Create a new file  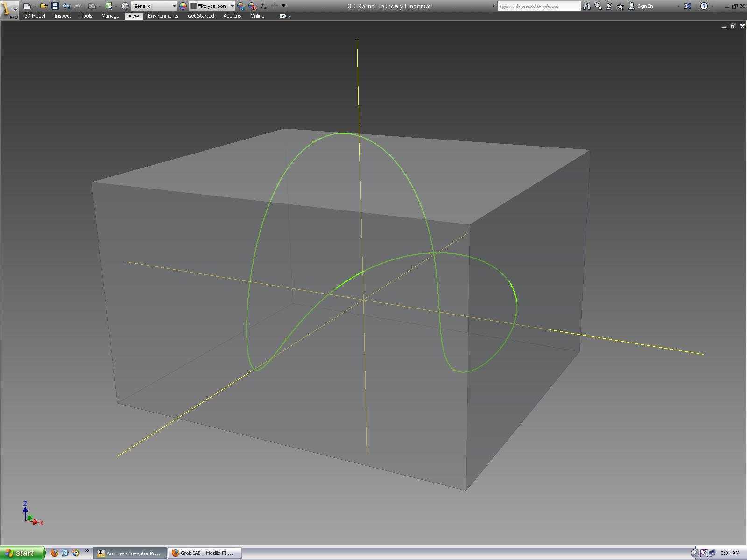[27, 6]
